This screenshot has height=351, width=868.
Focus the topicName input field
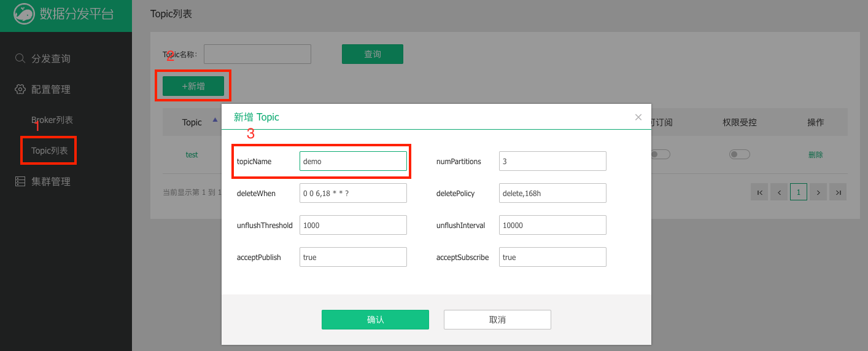point(353,161)
